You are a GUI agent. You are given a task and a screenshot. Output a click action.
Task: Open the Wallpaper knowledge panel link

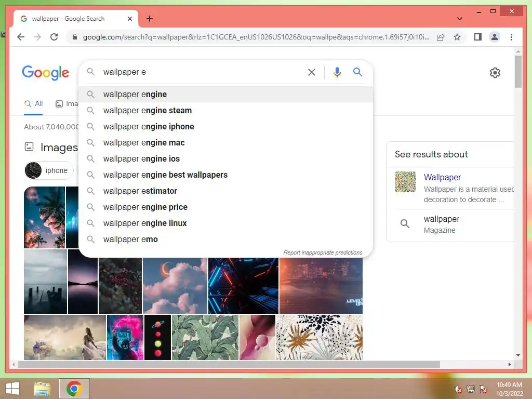(x=442, y=177)
